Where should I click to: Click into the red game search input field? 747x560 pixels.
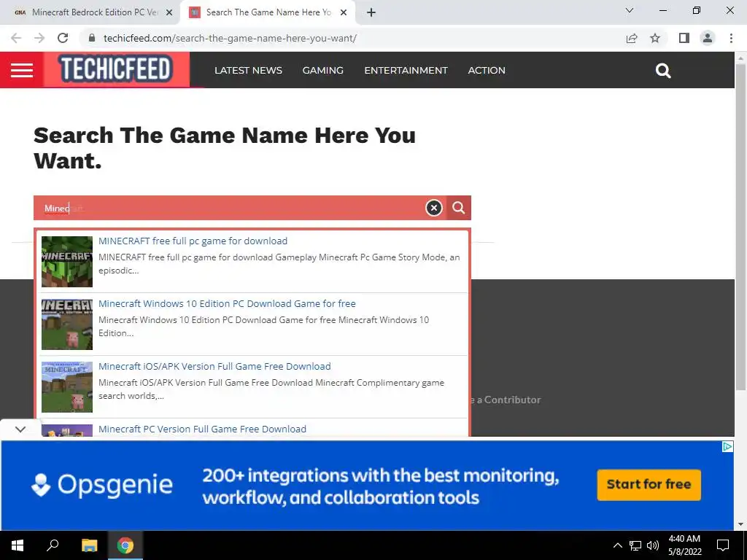(x=228, y=208)
